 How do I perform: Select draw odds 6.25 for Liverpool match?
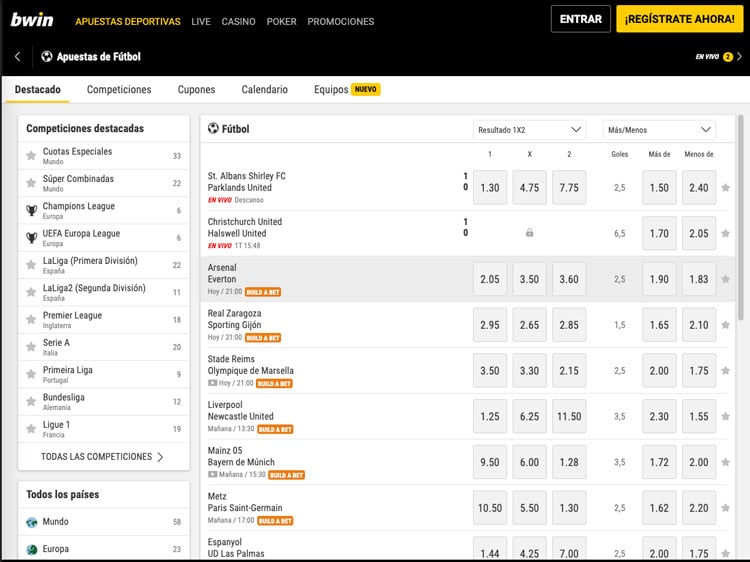tap(529, 416)
